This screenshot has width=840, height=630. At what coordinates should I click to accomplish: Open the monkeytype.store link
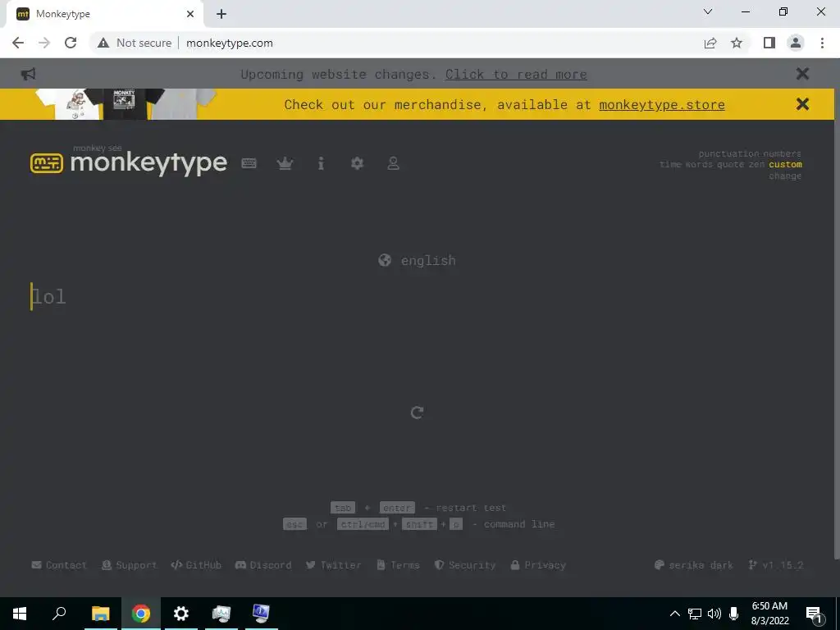(x=662, y=104)
